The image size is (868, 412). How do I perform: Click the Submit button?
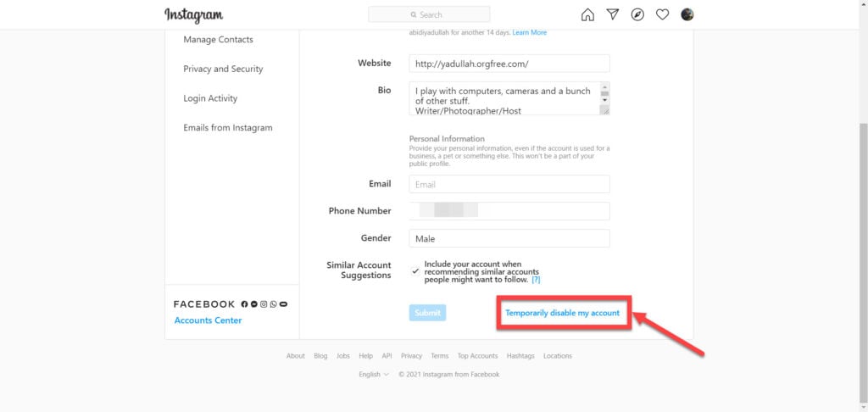tap(427, 313)
